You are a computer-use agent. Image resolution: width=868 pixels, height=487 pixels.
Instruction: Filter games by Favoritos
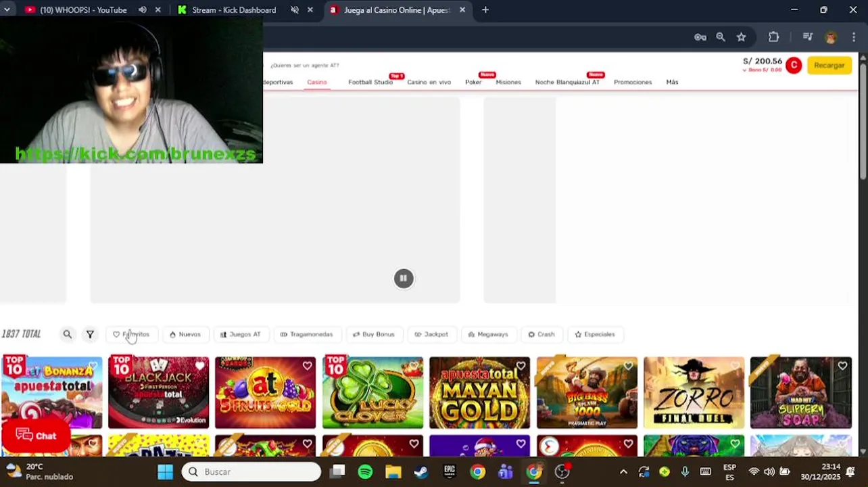pos(131,334)
